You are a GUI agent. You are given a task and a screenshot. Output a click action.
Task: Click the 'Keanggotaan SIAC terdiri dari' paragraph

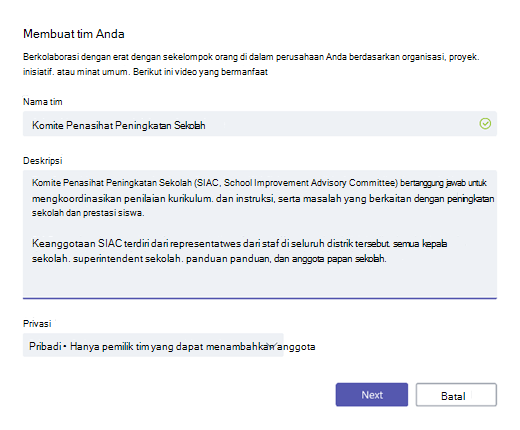tap(239, 251)
